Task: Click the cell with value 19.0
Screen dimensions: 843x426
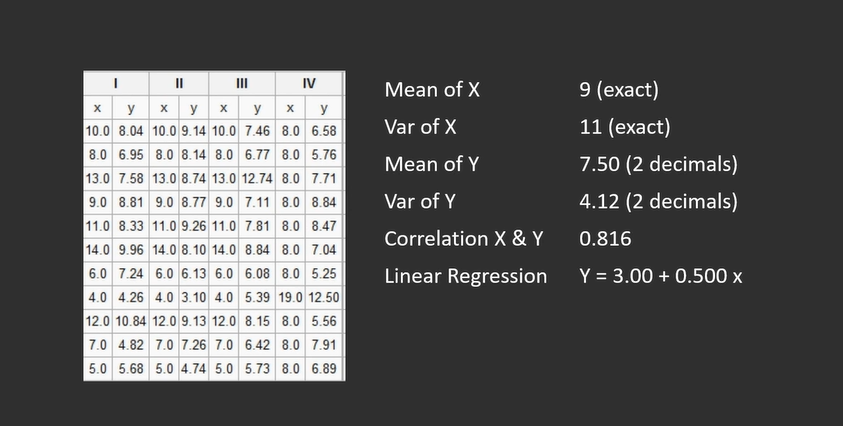Action: [x=290, y=297]
